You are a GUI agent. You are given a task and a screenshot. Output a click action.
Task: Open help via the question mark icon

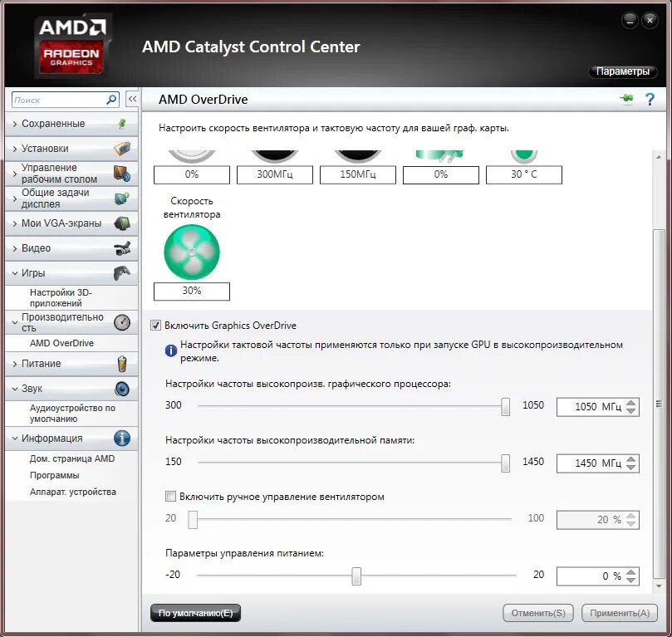click(650, 100)
